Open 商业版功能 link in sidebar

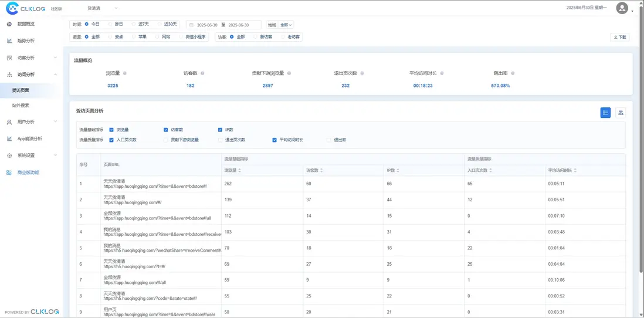(28, 172)
